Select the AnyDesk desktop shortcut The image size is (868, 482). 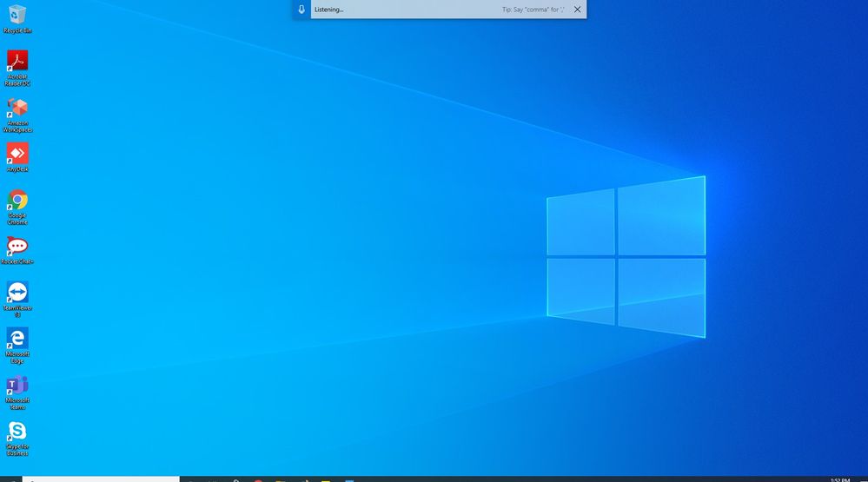pos(17,157)
